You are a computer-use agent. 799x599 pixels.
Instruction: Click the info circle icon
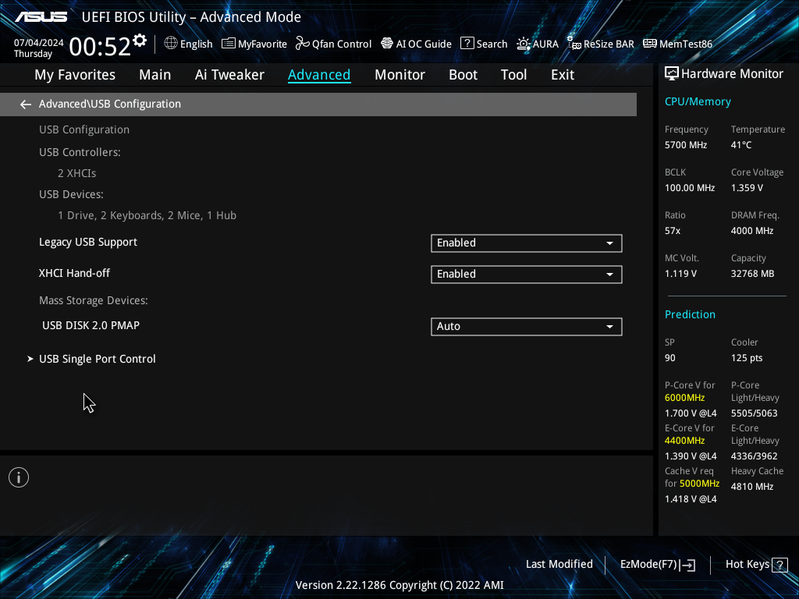(x=19, y=477)
